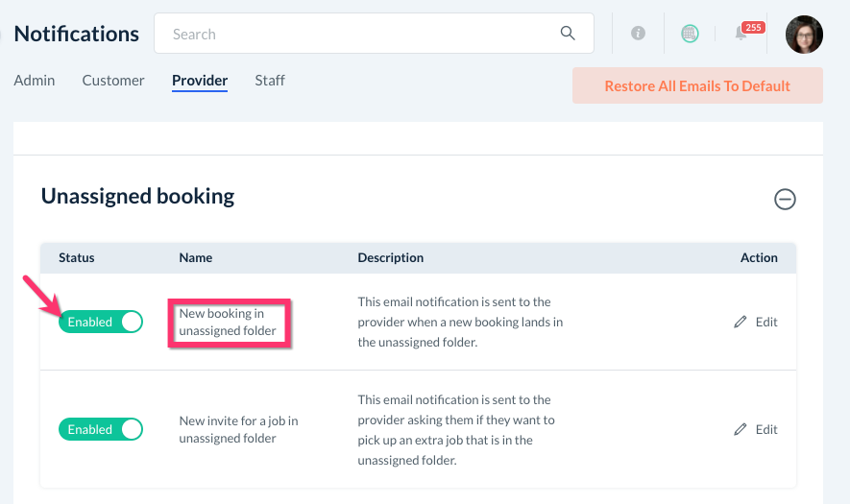Open the notifications bell with 255 badge
Image resolution: width=850 pixels, height=504 pixels.
pos(742,34)
